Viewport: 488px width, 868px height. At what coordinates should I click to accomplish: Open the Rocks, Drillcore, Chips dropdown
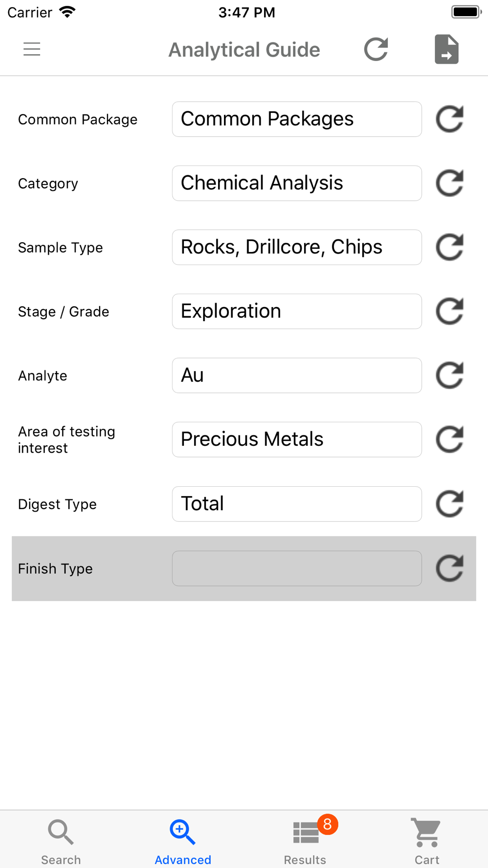pos(297,247)
